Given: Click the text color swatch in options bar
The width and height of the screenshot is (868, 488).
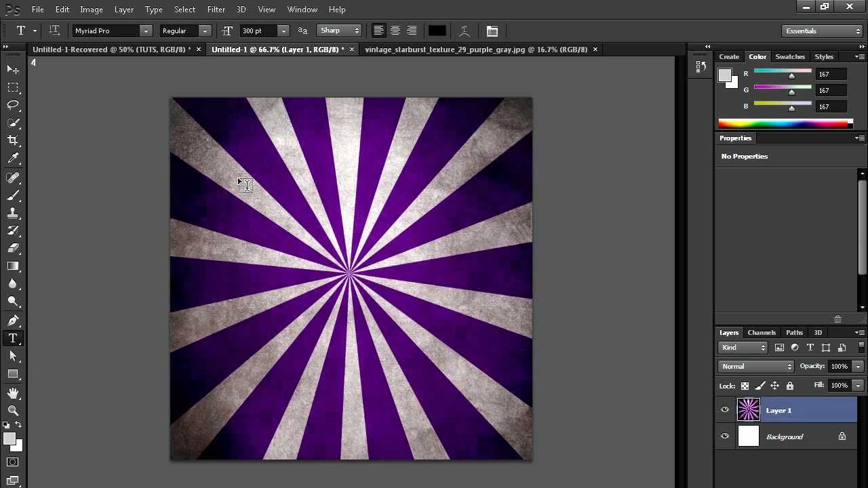Looking at the screenshot, I should click(x=437, y=30).
